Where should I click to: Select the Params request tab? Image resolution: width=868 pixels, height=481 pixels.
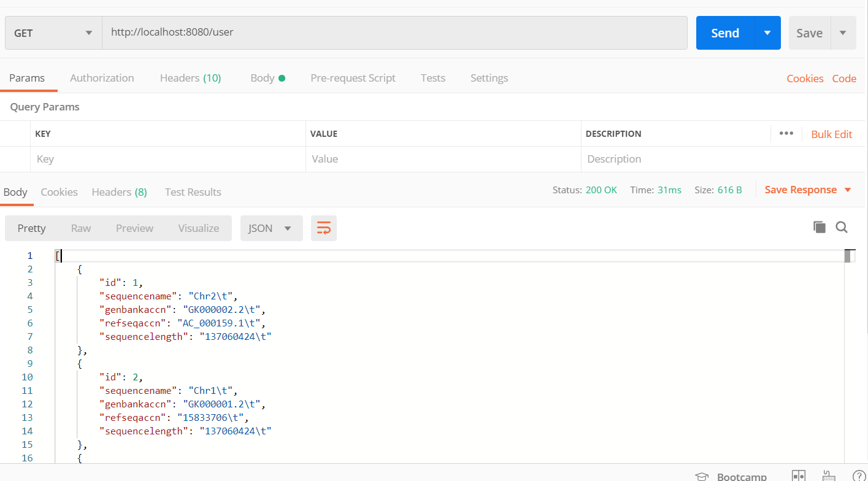click(27, 78)
